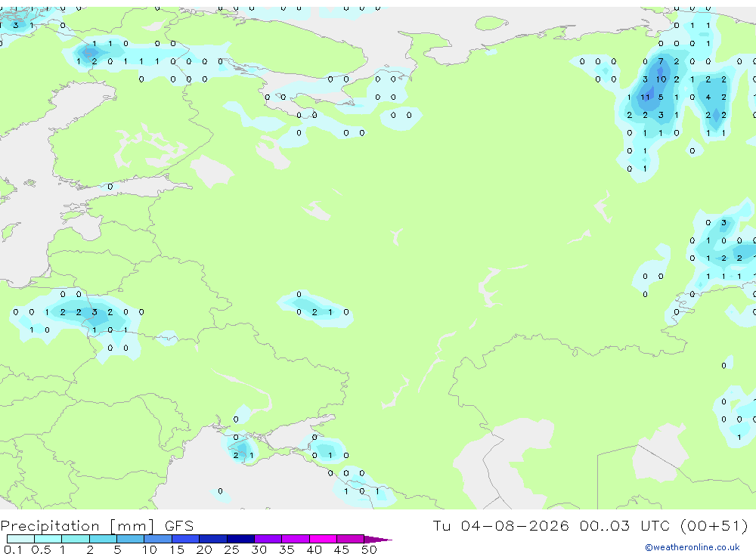Click the '25' legend scale label

coord(231,549)
